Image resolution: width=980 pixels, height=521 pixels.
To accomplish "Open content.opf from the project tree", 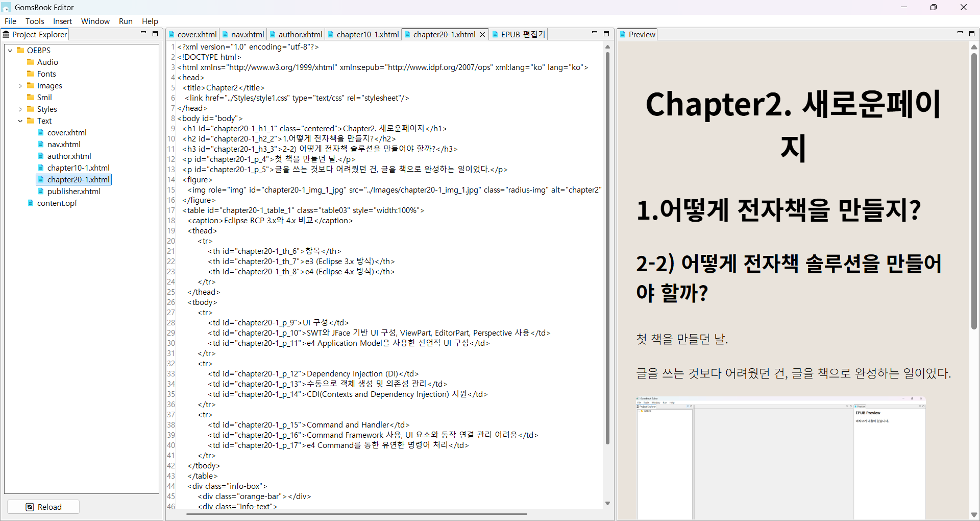I will coord(57,203).
